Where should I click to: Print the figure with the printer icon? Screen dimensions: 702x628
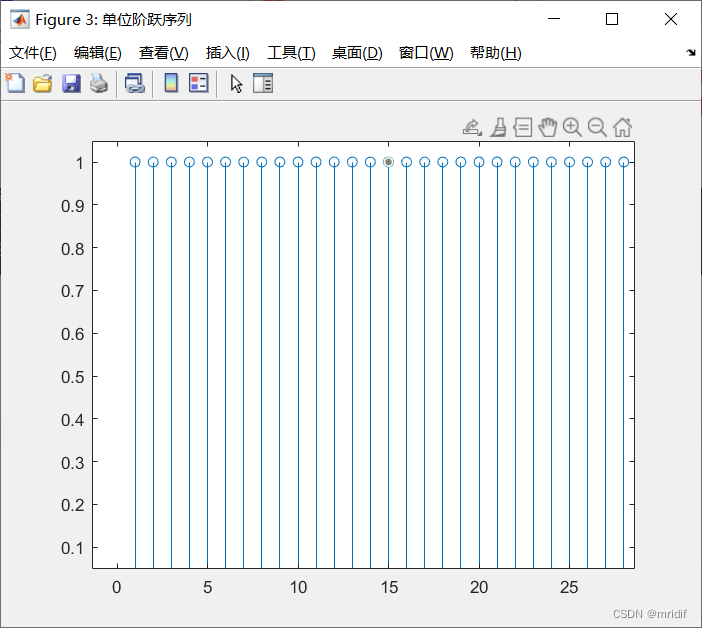[x=99, y=83]
